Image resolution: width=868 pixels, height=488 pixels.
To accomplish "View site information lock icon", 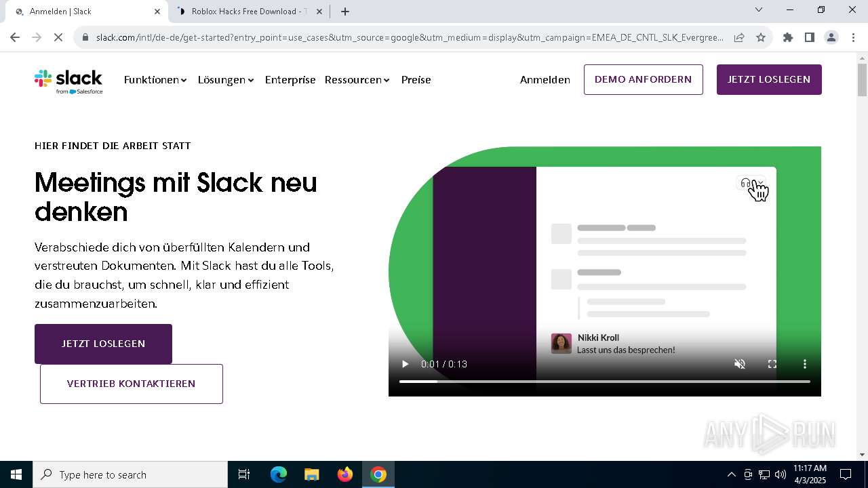I will pos(85,37).
